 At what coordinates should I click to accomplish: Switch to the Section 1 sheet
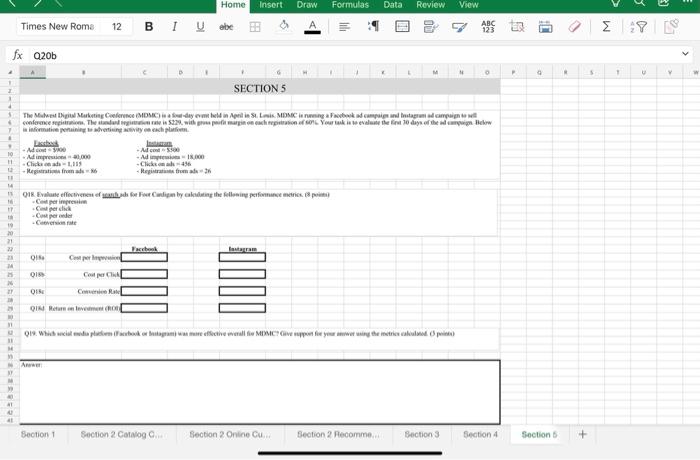point(38,434)
